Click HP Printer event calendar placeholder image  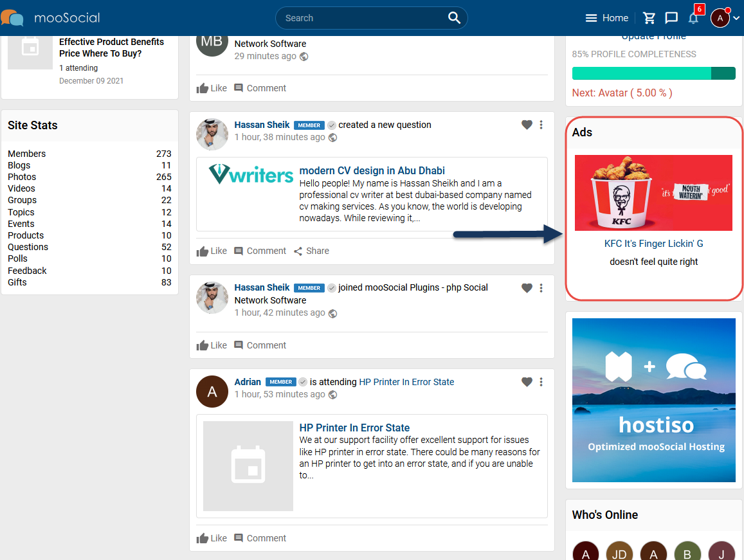point(248,466)
